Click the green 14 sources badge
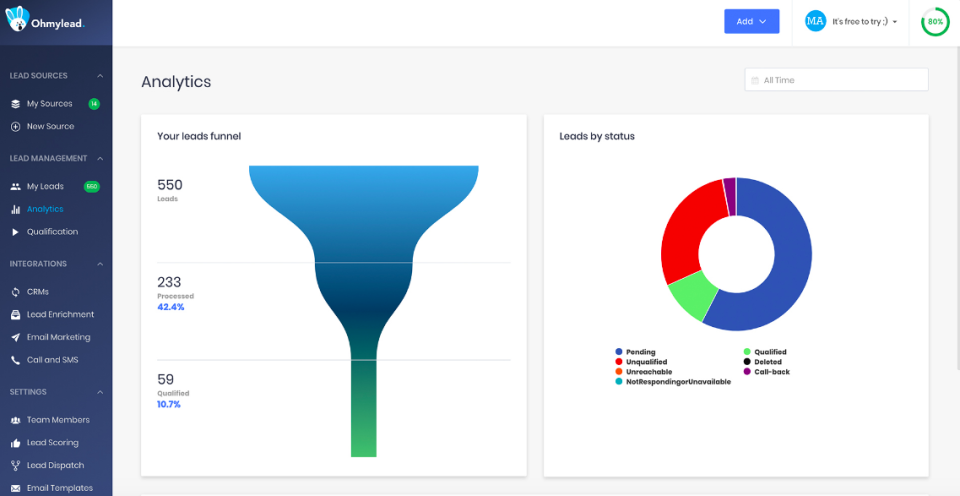 coord(94,104)
